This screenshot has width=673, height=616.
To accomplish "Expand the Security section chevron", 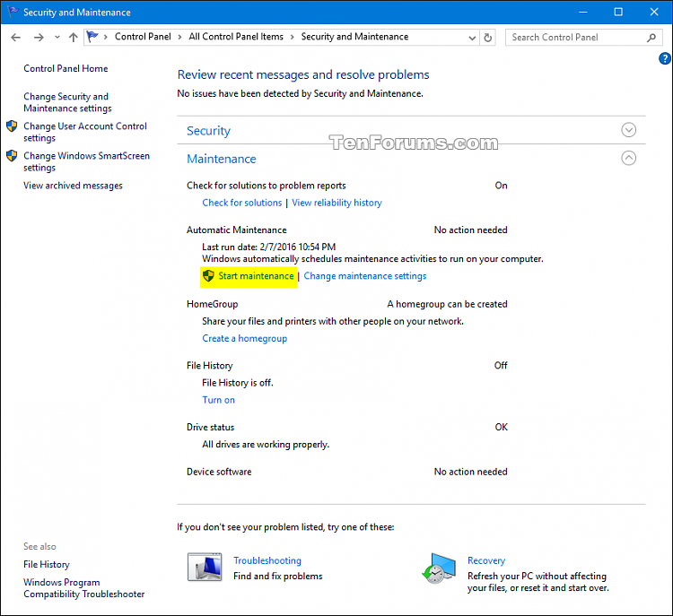I will [x=628, y=129].
